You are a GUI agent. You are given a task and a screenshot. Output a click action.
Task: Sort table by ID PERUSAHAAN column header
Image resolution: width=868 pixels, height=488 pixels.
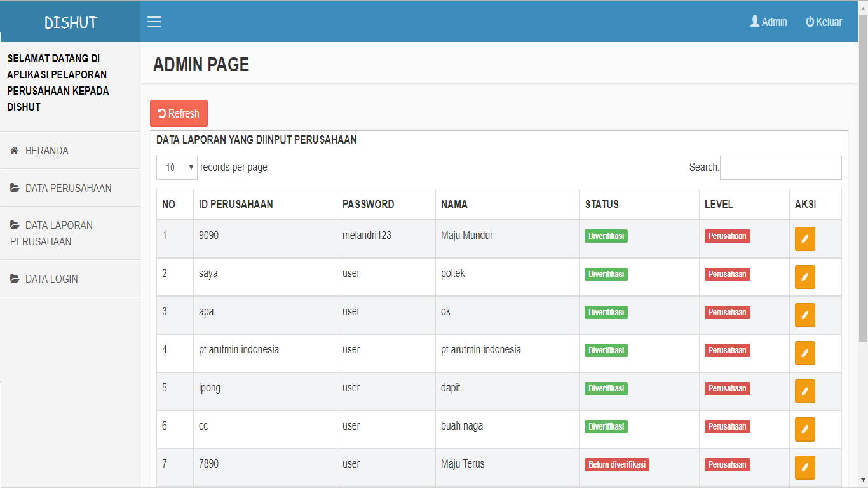click(x=236, y=205)
